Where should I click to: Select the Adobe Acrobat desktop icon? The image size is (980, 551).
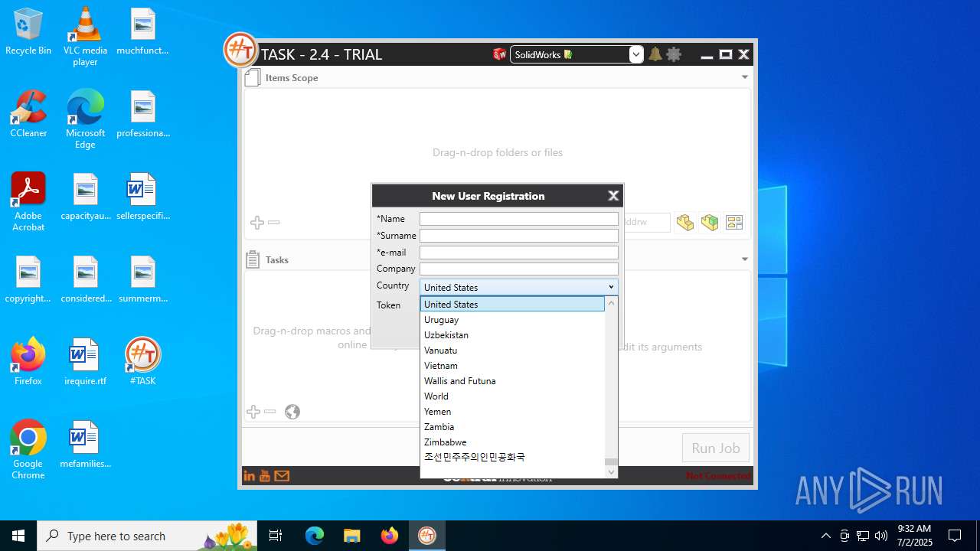[28, 202]
